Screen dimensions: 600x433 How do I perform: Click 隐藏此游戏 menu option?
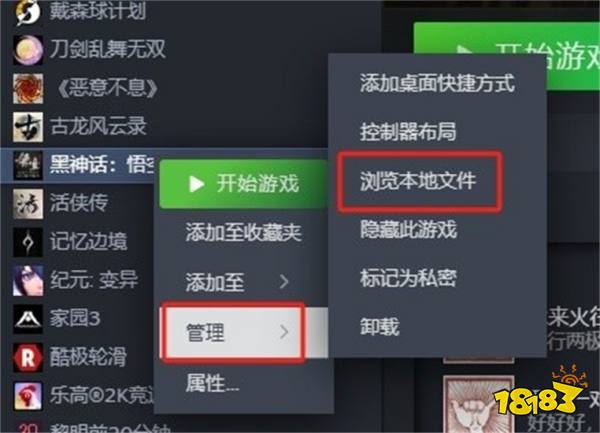click(408, 230)
